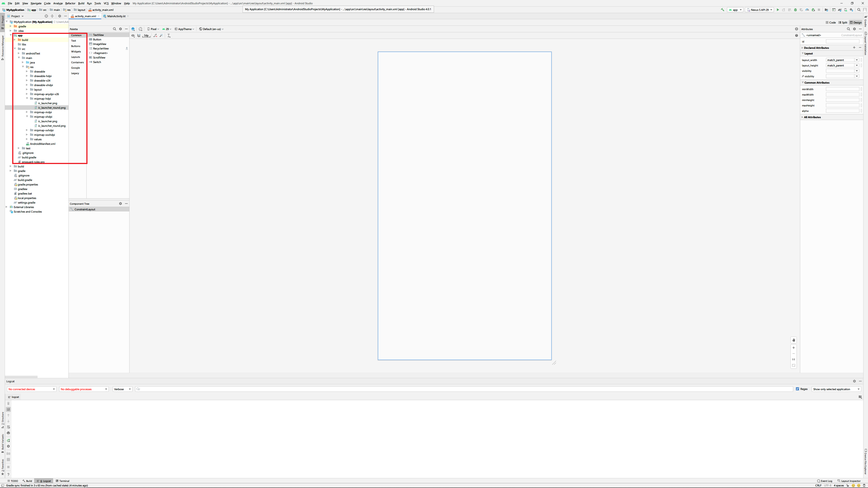Toggle autoconnect to parent magnet icon
868x488 pixels.
(139, 35)
